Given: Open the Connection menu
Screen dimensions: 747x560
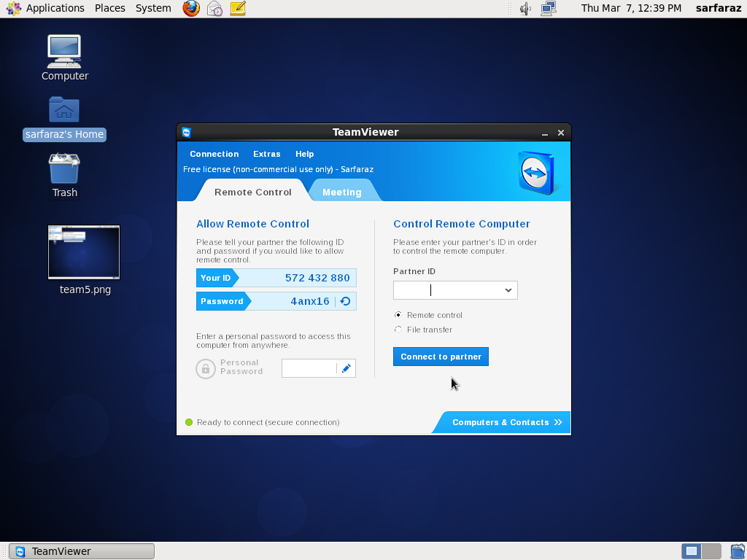Looking at the screenshot, I should pos(214,154).
